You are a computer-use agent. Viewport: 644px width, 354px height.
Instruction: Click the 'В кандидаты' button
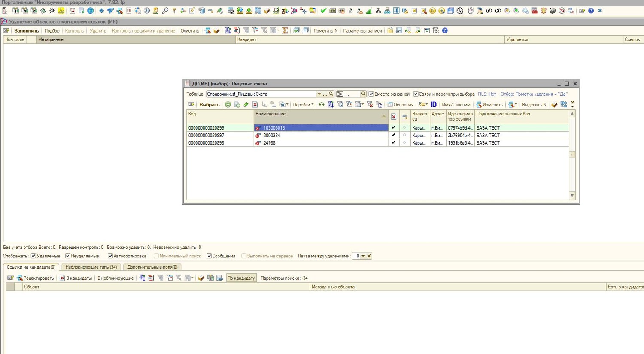(76, 278)
